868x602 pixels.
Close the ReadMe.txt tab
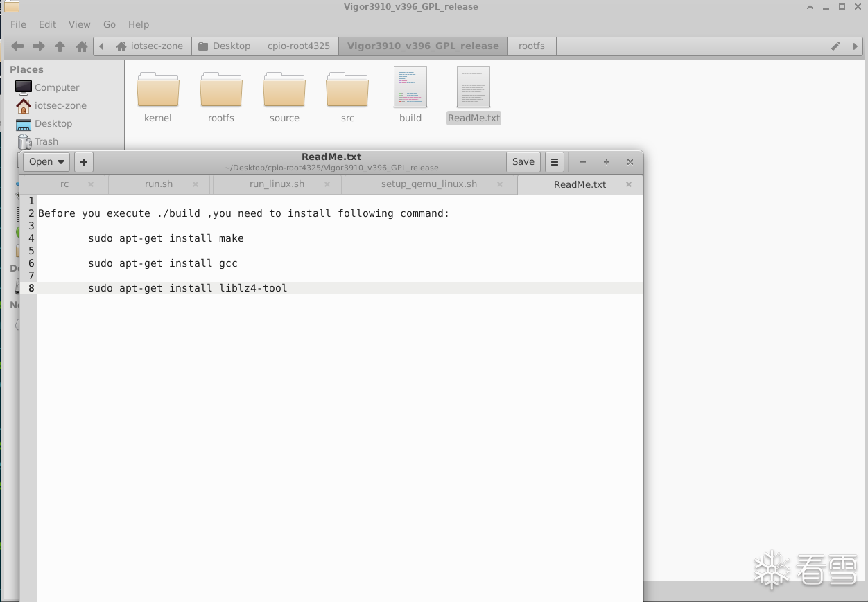tap(629, 184)
